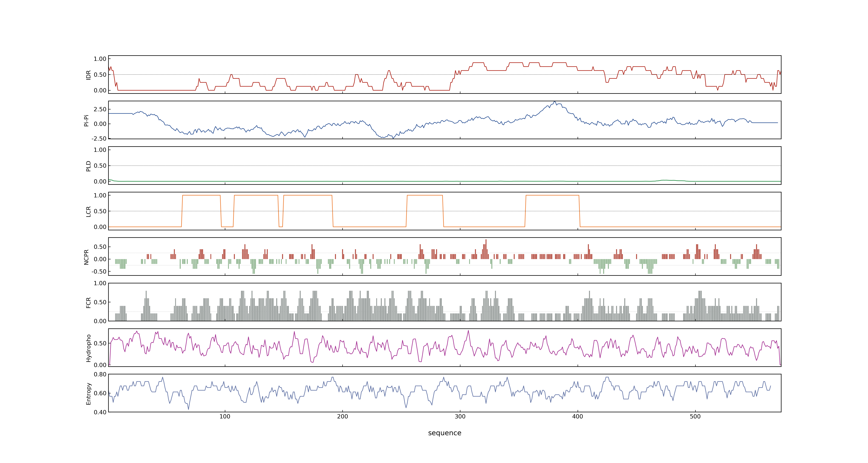Click the "LCR" y-axis label

[88, 211]
